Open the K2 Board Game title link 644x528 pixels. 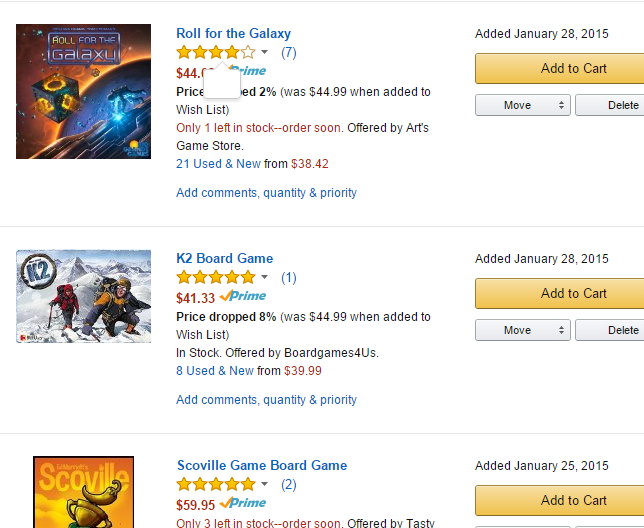[x=225, y=258]
